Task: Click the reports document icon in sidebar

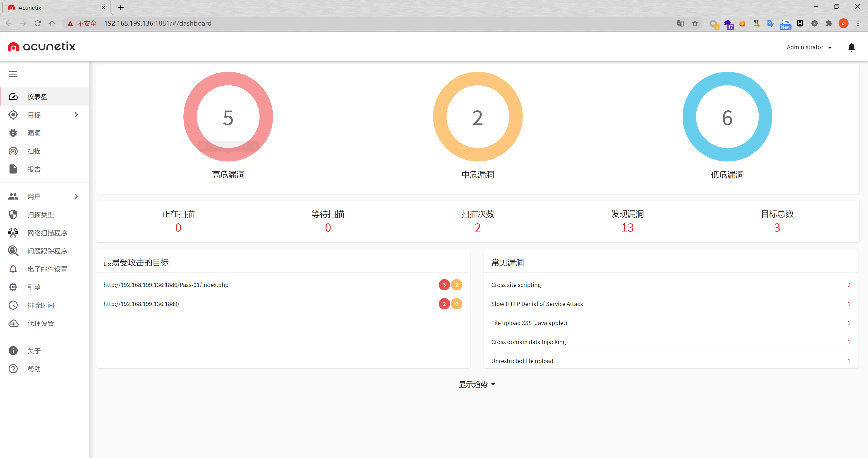Action: pos(13,169)
